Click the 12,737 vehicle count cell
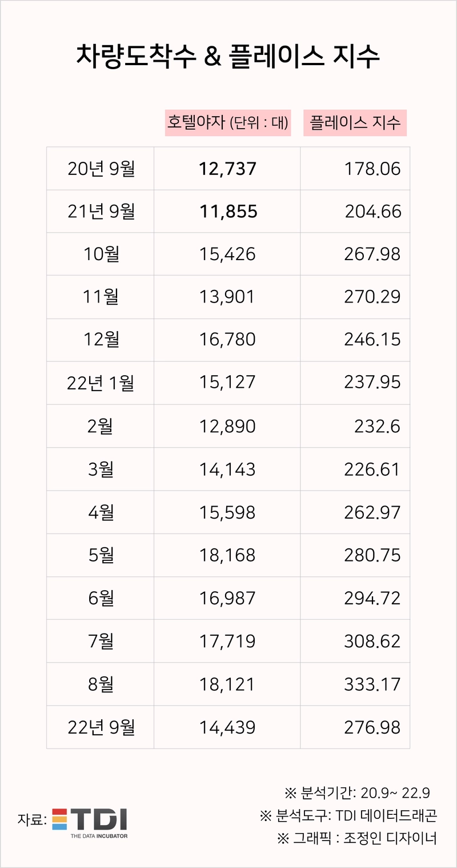 pyautogui.click(x=228, y=169)
